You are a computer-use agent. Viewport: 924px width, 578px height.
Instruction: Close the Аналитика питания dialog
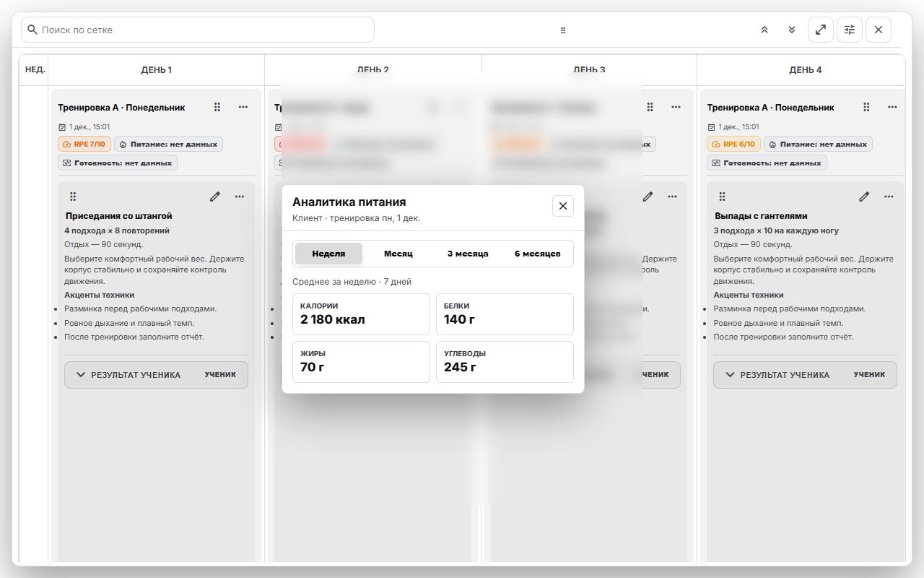563,206
